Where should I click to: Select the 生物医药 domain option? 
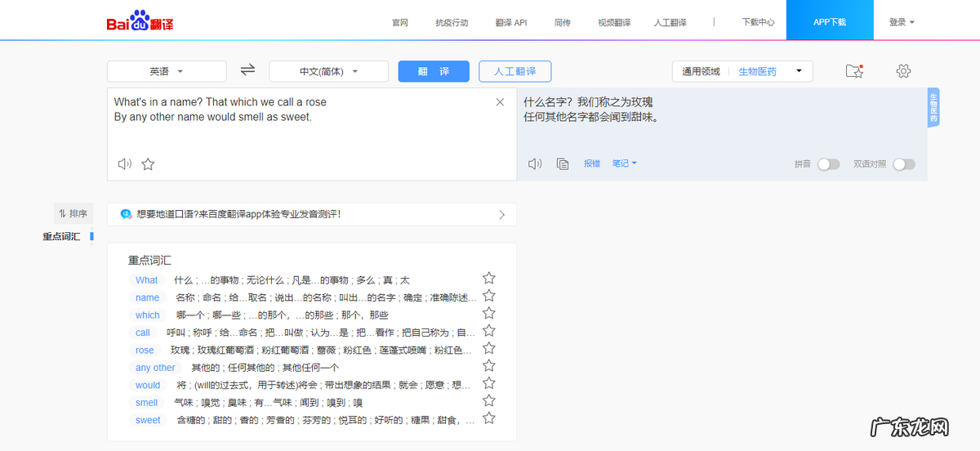coord(758,71)
